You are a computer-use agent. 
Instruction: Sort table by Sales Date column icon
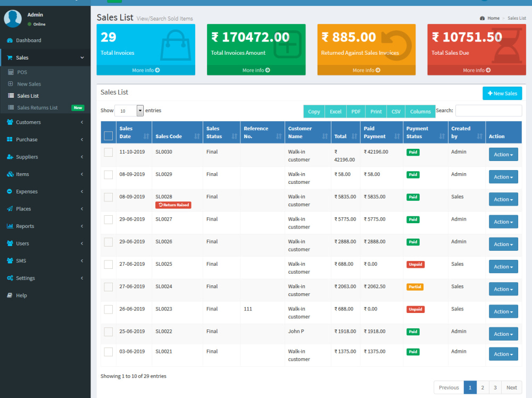(x=146, y=136)
